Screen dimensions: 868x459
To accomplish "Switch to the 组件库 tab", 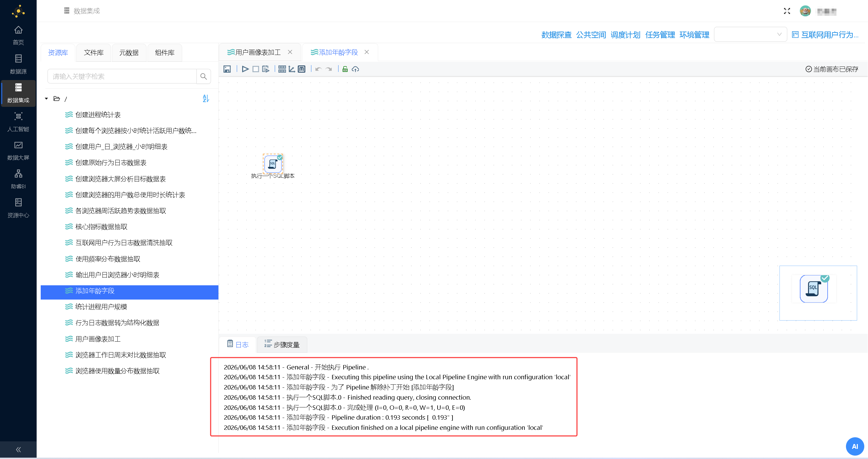I will (165, 53).
